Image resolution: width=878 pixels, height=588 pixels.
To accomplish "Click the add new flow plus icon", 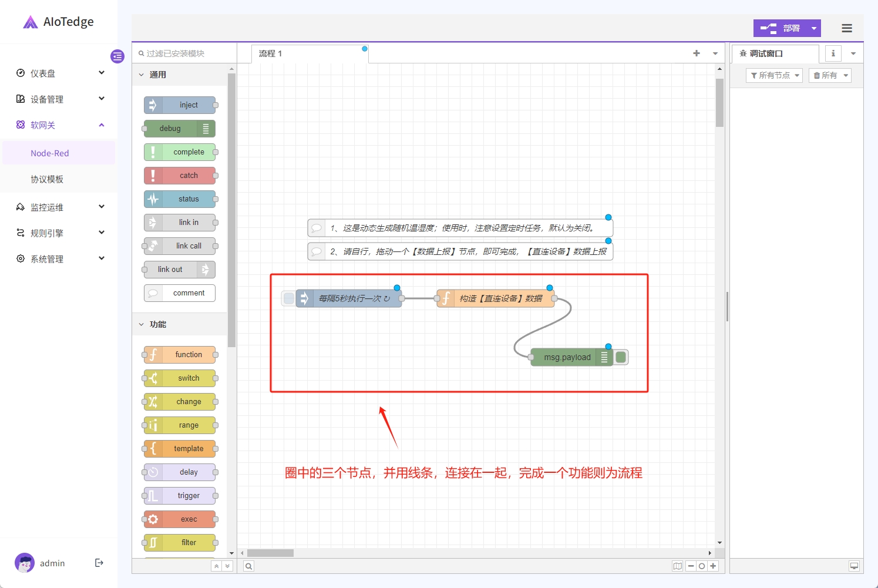I will tap(697, 53).
